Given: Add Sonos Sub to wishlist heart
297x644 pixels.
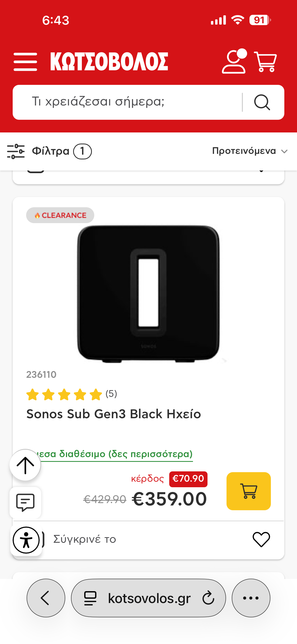Looking at the screenshot, I should [x=261, y=539].
